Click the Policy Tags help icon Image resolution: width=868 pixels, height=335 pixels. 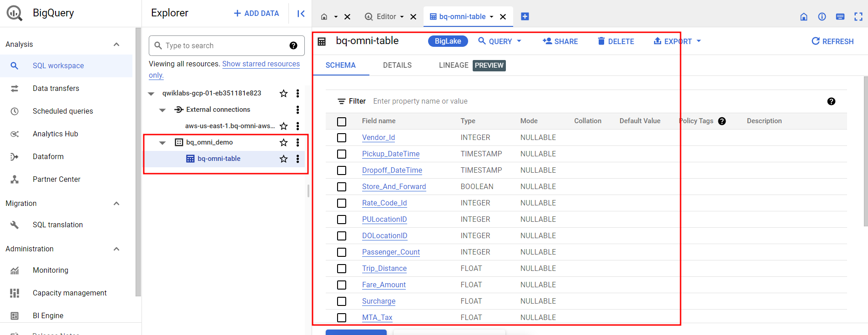click(722, 121)
